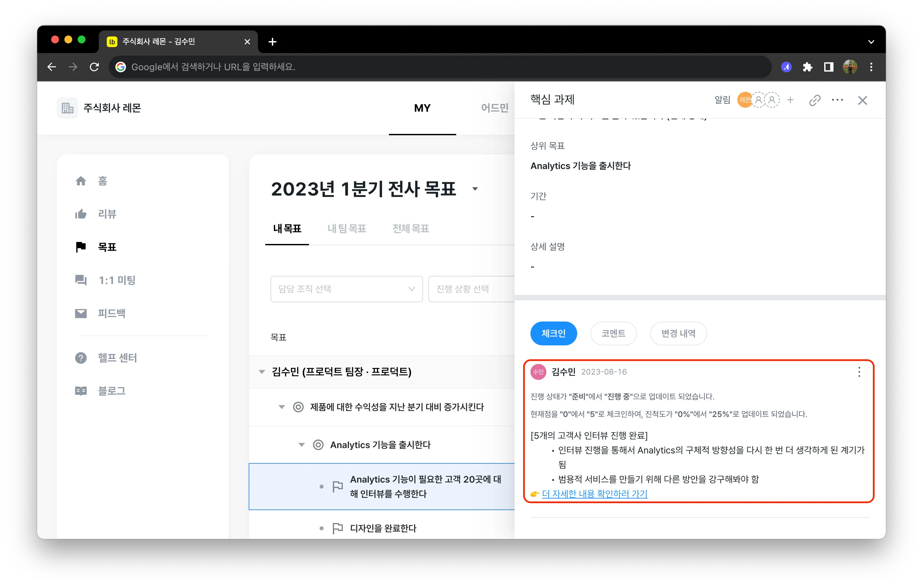Collapse the 김수민 (프로덕트 팀장) group
923x588 pixels.
pos(262,372)
